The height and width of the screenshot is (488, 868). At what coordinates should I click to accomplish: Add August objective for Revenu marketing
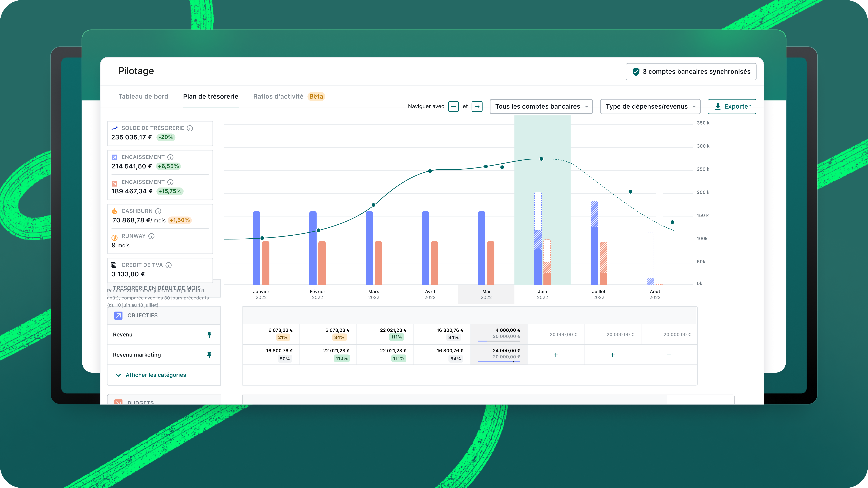coord(669,355)
